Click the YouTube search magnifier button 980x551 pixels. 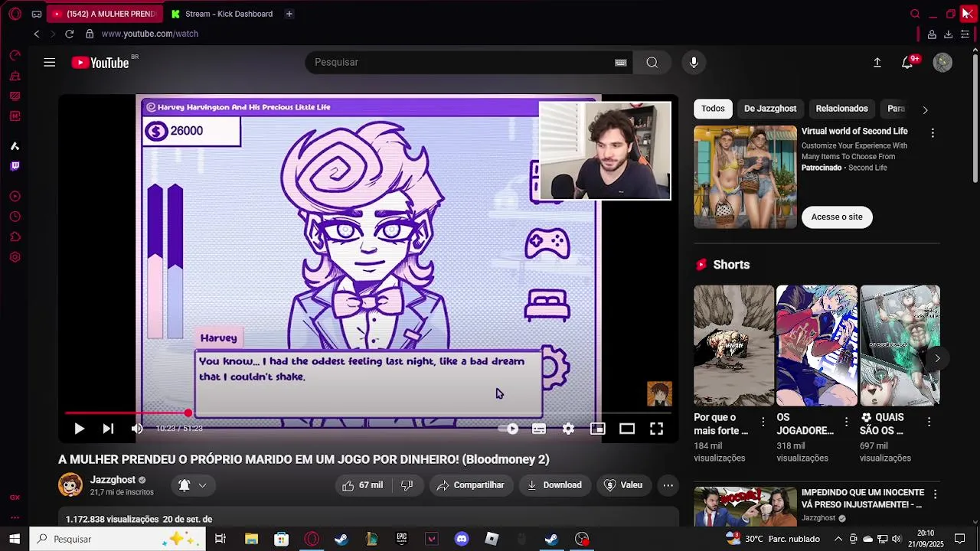click(652, 63)
